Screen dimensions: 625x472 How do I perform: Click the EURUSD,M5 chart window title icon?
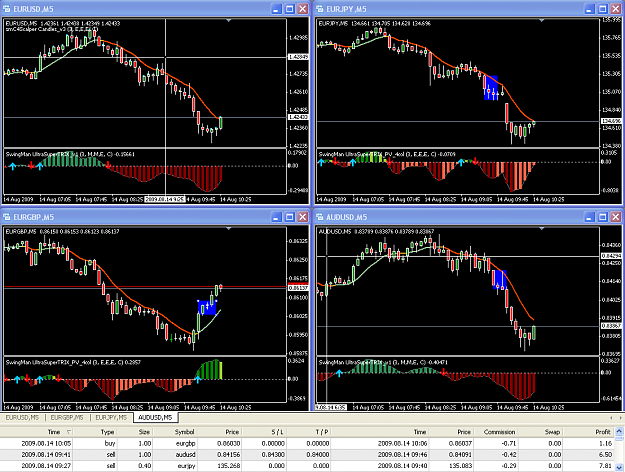(x=6, y=9)
